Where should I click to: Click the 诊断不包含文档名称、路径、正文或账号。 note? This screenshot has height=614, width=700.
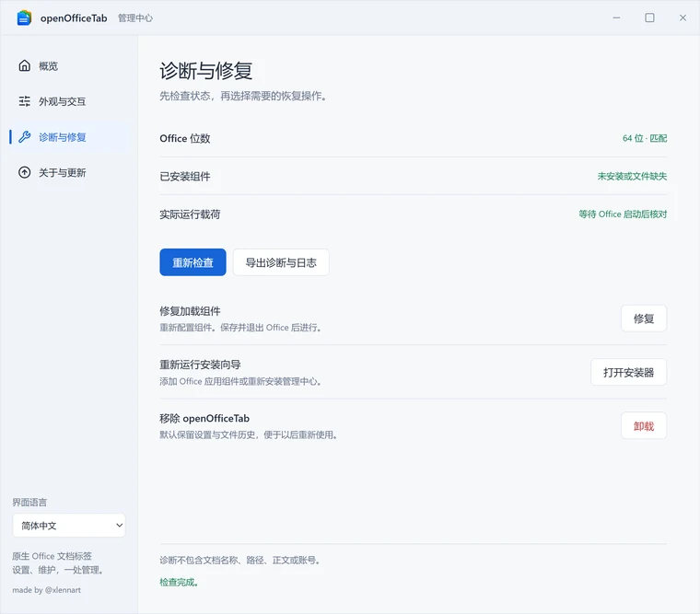click(x=240, y=560)
